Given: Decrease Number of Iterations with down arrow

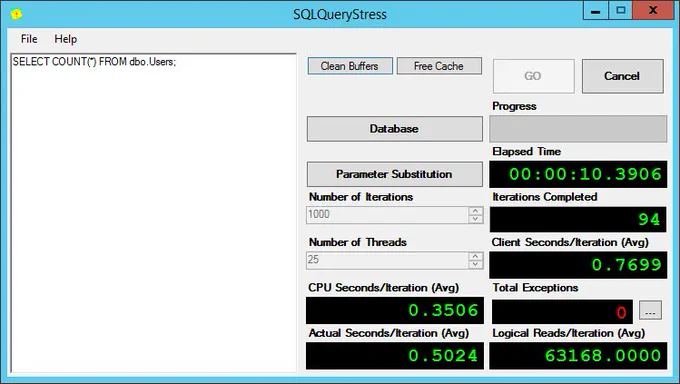Looking at the screenshot, I should click(x=475, y=219).
